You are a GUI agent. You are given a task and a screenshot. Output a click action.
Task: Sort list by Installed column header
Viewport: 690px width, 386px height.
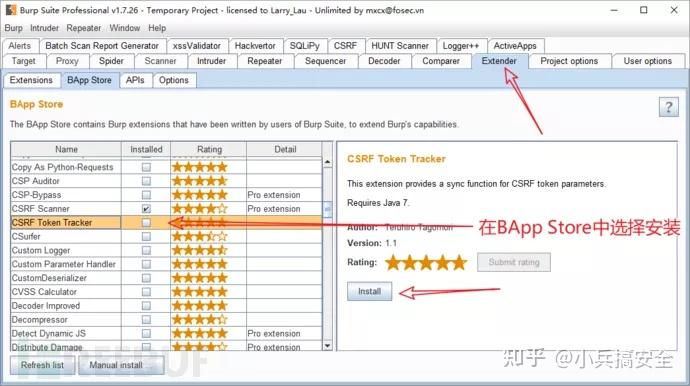pyautogui.click(x=146, y=149)
